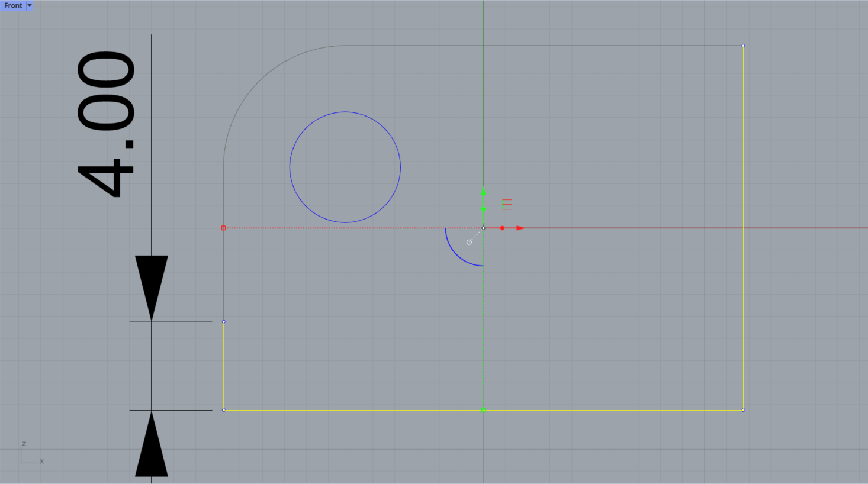This screenshot has width=868, height=484.
Task: Select the 4.00 dimension text
Action: [x=106, y=123]
